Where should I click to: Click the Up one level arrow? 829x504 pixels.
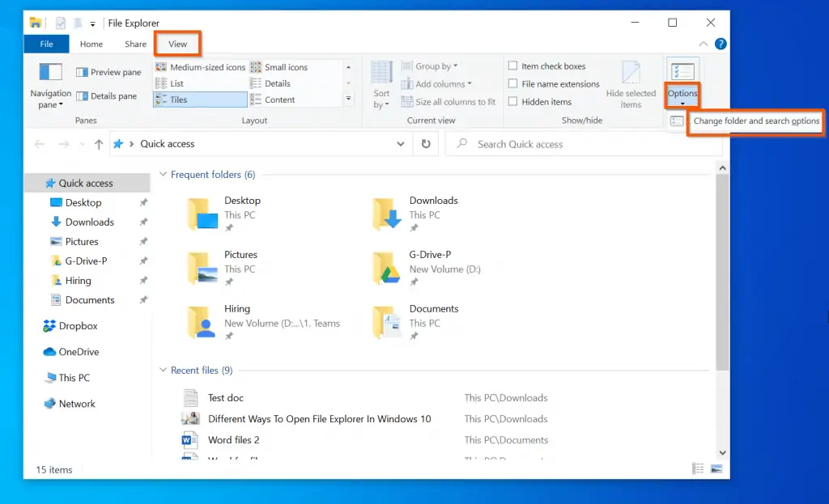[x=98, y=144]
